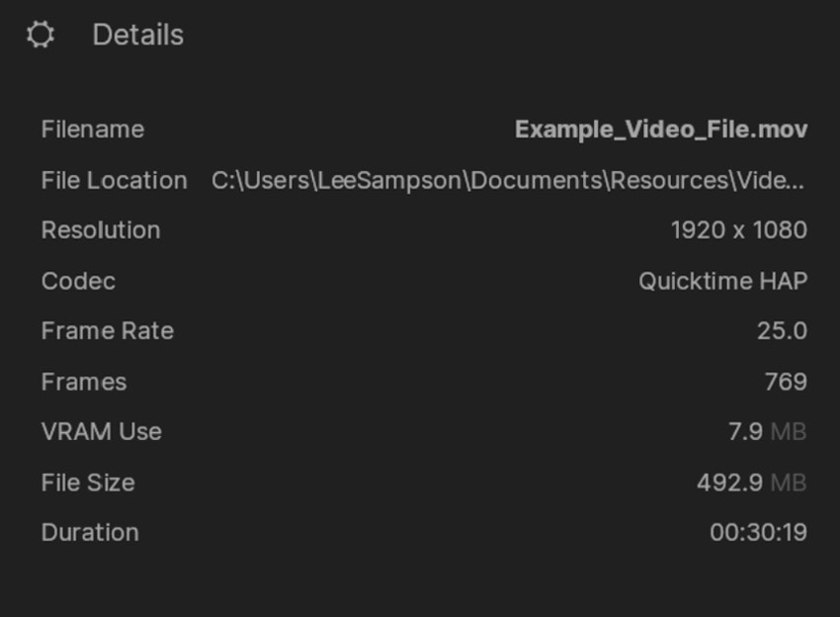Click the VRAM Use label
The height and width of the screenshot is (617, 840).
click(101, 432)
